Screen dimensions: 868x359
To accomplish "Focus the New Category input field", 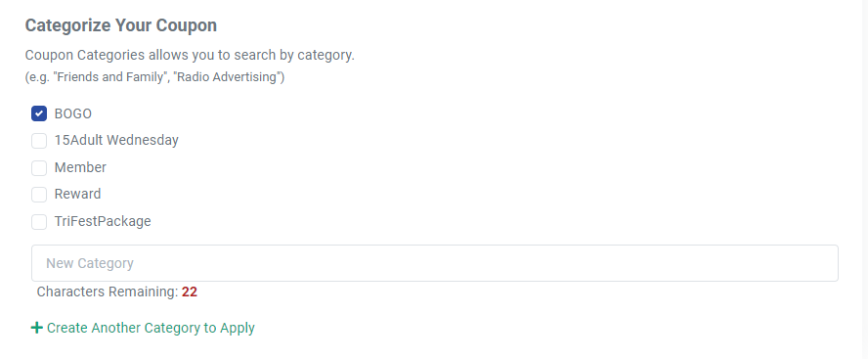I will pos(435,263).
